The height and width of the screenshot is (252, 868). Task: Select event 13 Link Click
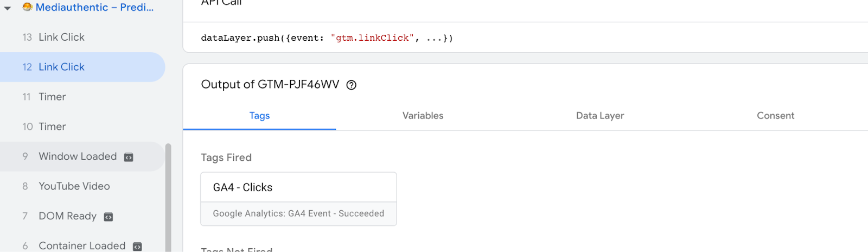61,37
